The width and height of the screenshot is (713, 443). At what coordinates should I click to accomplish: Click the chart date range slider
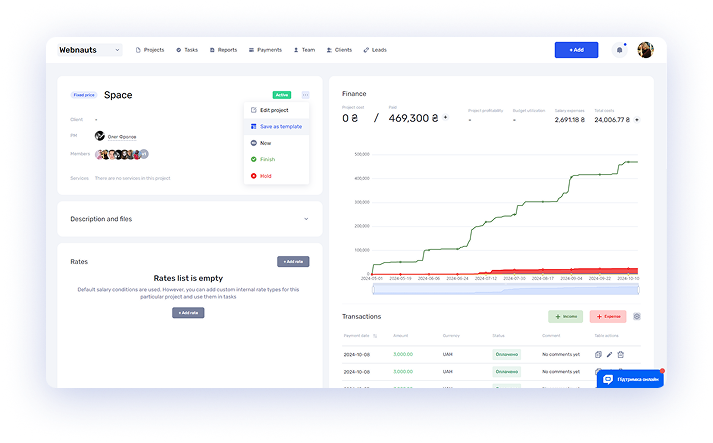pyautogui.click(x=506, y=289)
